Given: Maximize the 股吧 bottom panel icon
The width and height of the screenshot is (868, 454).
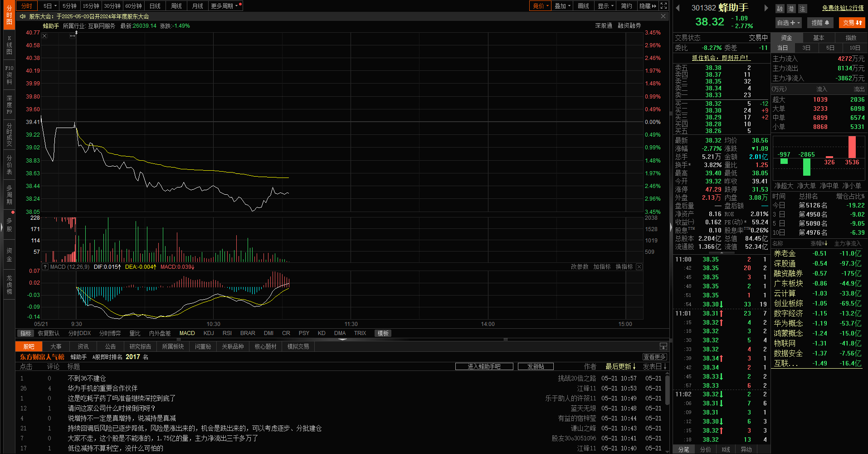Looking at the screenshot, I should [663, 346].
